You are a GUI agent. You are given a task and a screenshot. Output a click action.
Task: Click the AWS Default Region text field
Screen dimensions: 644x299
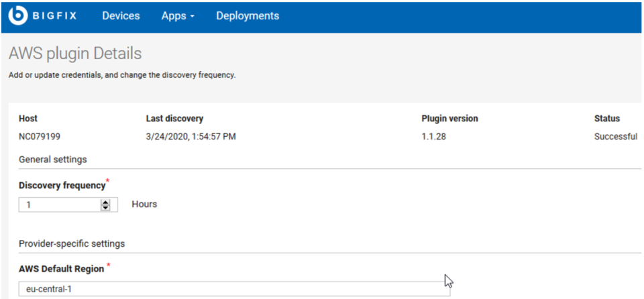[x=235, y=289]
